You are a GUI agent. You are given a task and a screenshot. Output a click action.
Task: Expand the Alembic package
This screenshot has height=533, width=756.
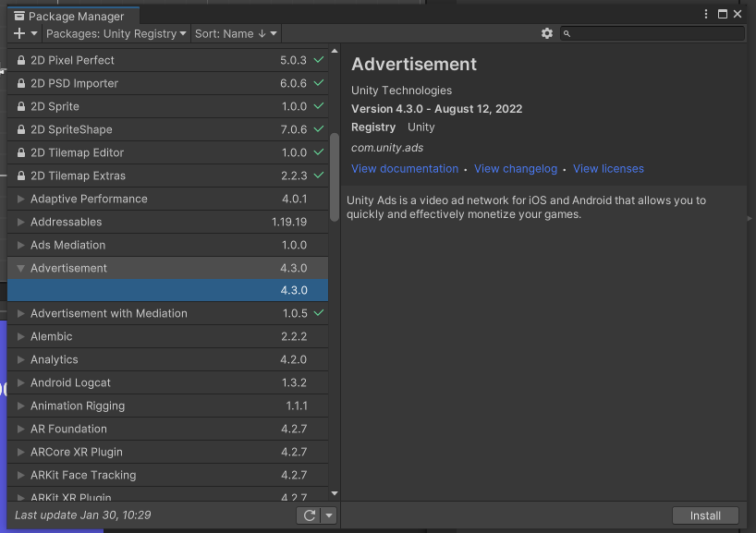click(x=20, y=337)
